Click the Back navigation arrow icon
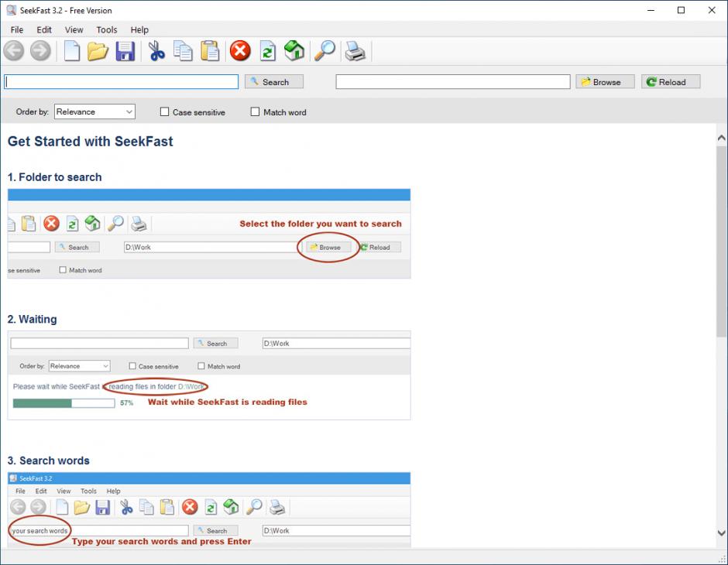Image resolution: width=728 pixels, height=565 pixels. click(14, 51)
